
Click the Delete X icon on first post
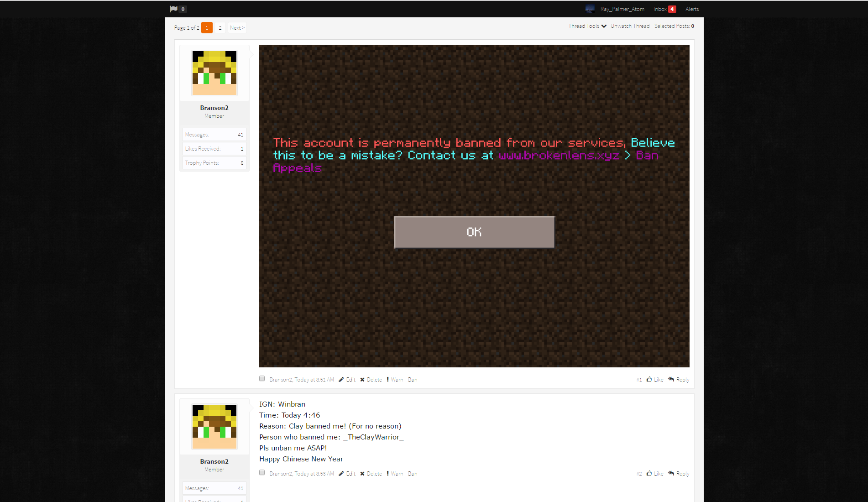point(362,380)
